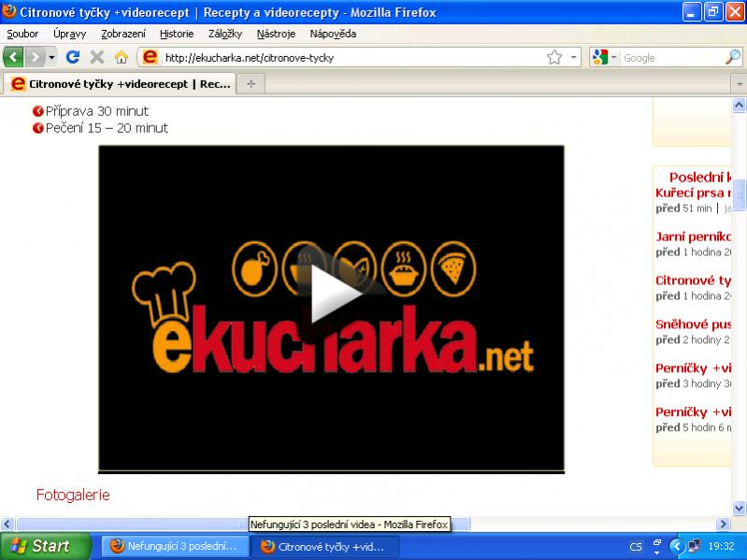This screenshot has height=560, width=747.
Task: Open the Kuřecí prsa recipe link
Action: coord(693,193)
